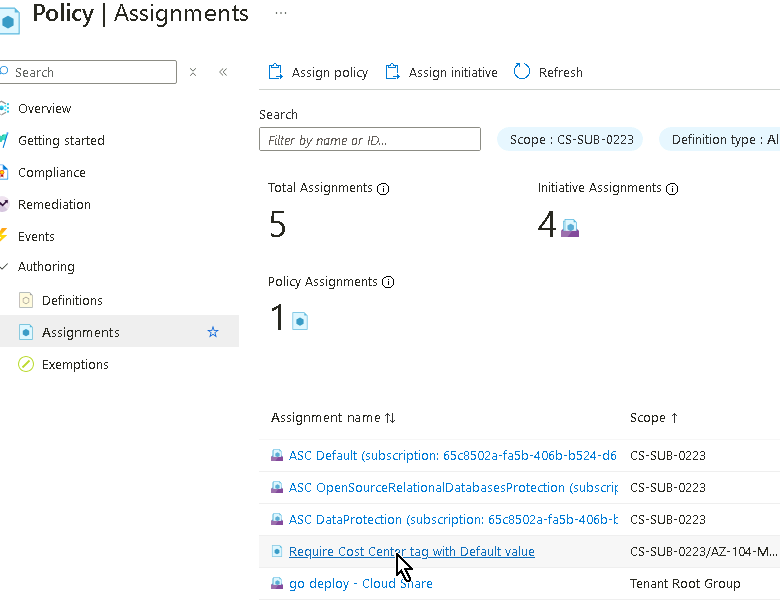Open Events in the sidebar

coord(36,236)
